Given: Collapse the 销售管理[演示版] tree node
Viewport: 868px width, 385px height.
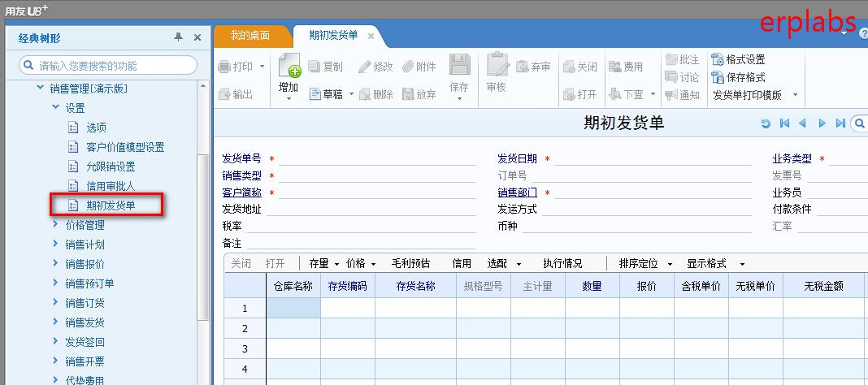Looking at the screenshot, I should 40,88.
